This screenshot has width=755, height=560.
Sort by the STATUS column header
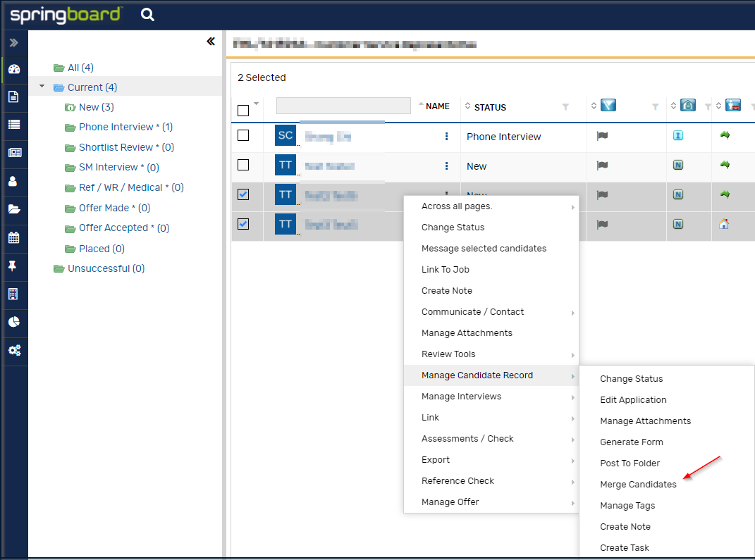pos(490,107)
